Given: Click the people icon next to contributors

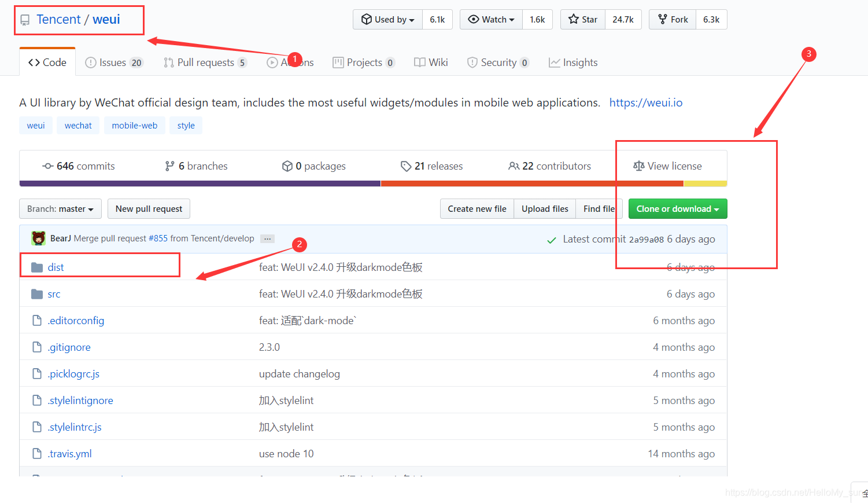Looking at the screenshot, I should pos(514,166).
